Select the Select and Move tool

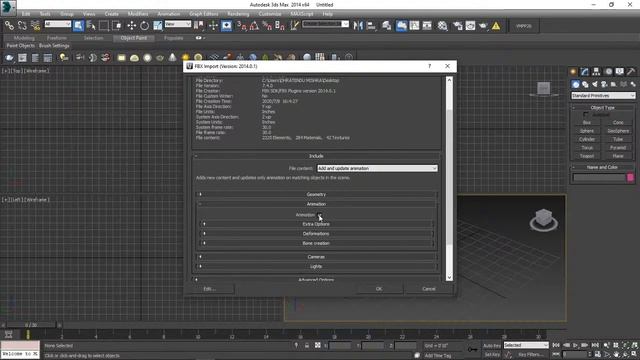[131, 26]
